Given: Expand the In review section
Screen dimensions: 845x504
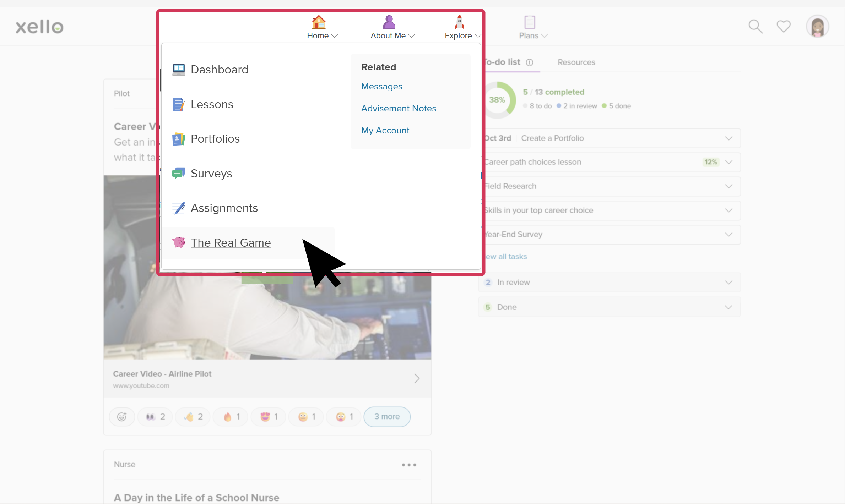Looking at the screenshot, I should (x=728, y=283).
